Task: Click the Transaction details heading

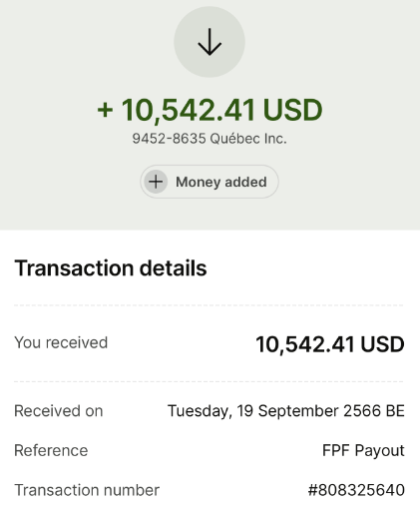Action: tap(111, 267)
